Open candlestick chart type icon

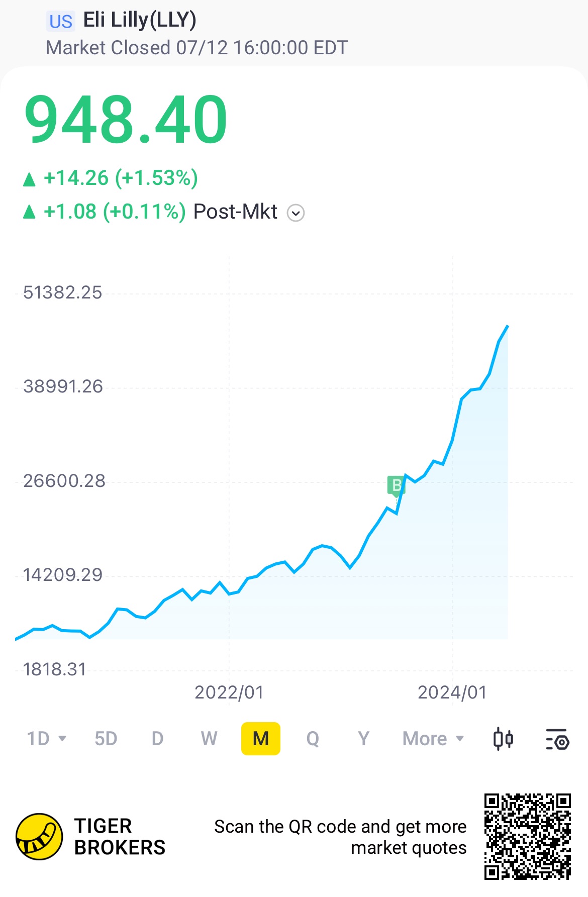[503, 739]
